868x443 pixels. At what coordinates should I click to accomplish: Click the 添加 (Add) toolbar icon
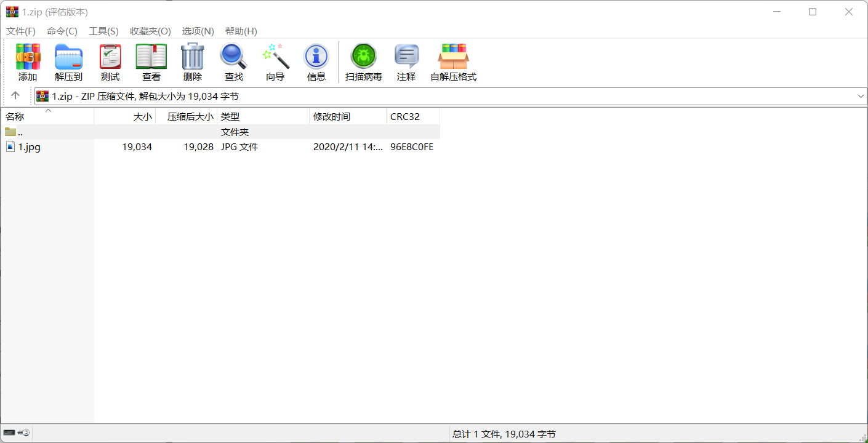[x=28, y=62]
